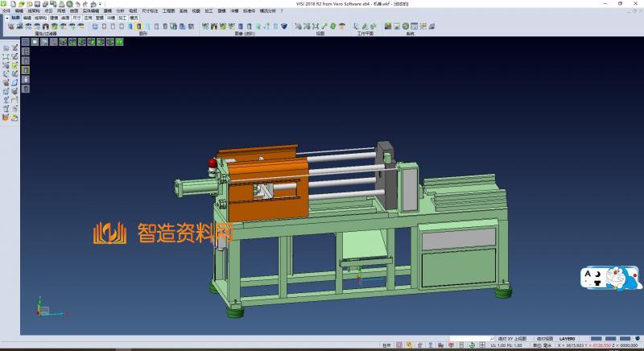Click the top icon in the left sidebar
The image size is (644, 351).
point(6,48)
